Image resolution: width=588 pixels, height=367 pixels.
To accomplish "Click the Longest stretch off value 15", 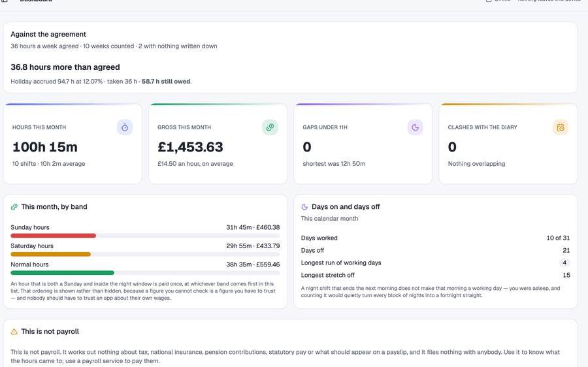I will (x=566, y=275).
